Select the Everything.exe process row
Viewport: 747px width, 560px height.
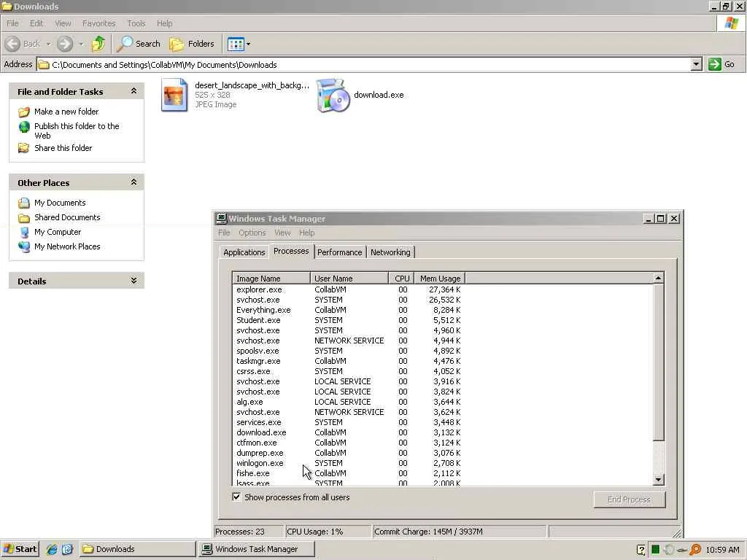pos(443,310)
